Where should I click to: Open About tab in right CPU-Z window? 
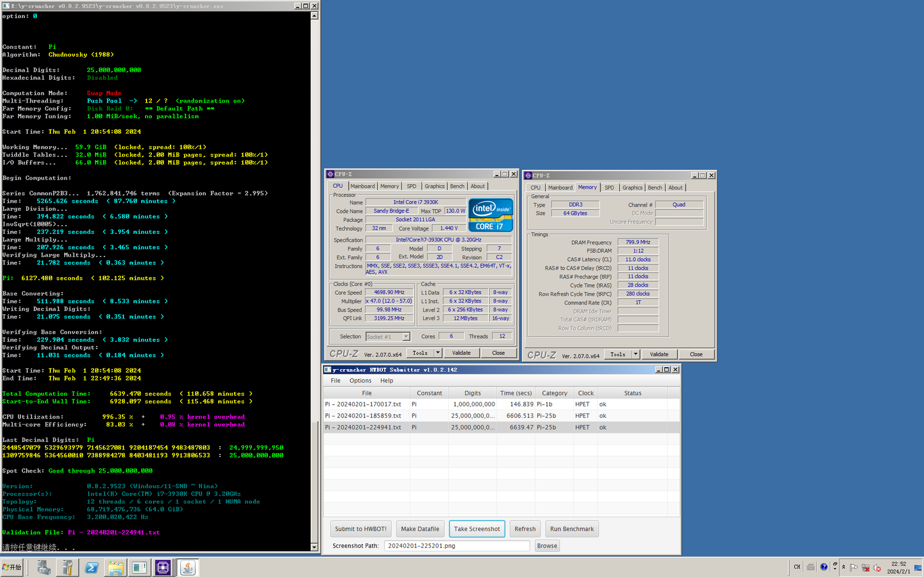click(675, 188)
